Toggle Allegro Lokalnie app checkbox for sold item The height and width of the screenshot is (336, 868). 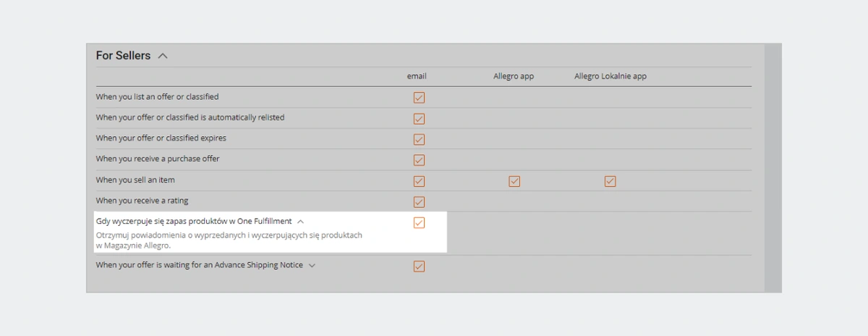click(x=610, y=181)
